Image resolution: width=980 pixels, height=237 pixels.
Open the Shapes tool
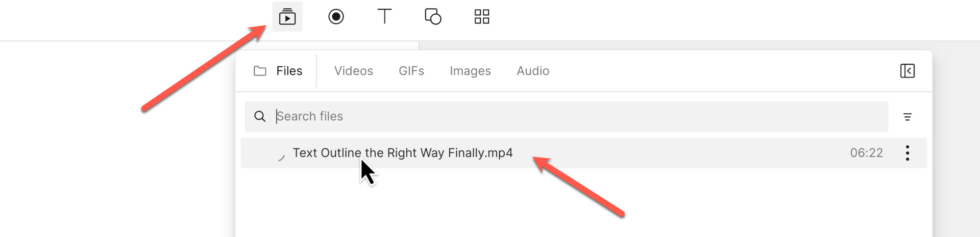click(433, 17)
